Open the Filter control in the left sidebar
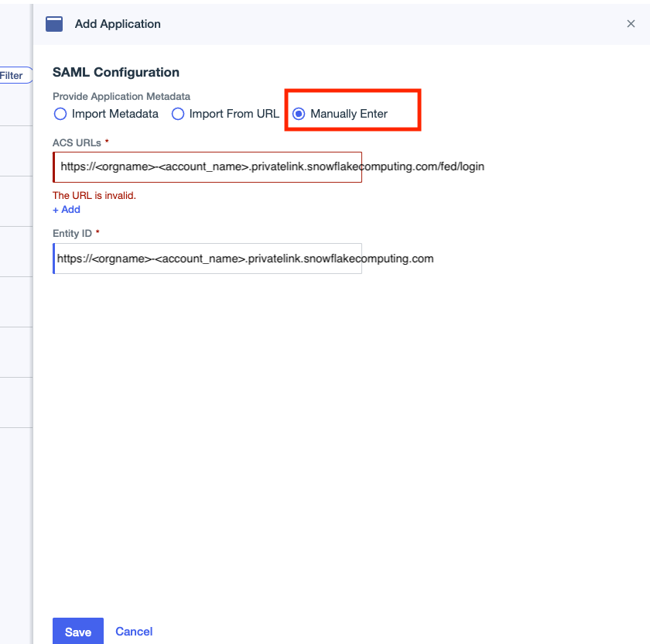Screen dimensions: 650x644 pyautogui.click(x=12, y=75)
